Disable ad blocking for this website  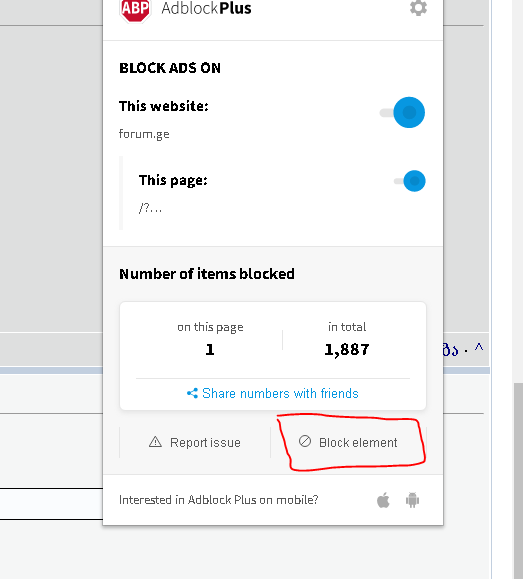(402, 112)
